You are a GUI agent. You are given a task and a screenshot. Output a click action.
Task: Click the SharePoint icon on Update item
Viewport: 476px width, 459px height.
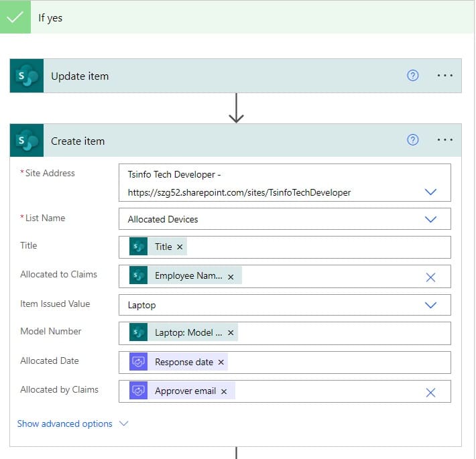point(27,76)
